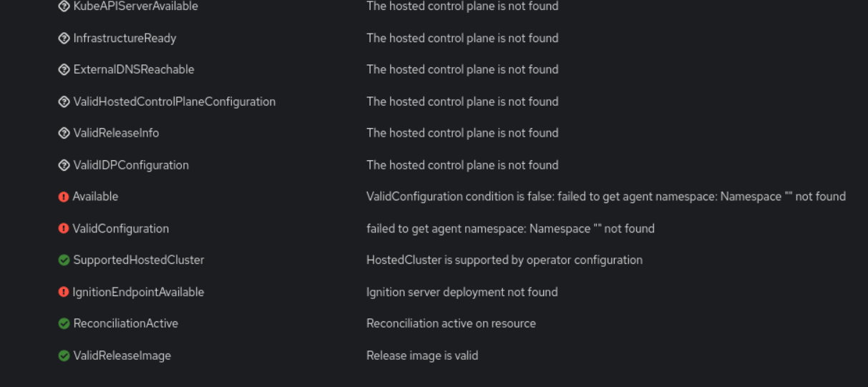Viewport: 868px width, 387px height.
Task: Click the red error icon next to ValidConfiguration
Action: click(x=64, y=229)
